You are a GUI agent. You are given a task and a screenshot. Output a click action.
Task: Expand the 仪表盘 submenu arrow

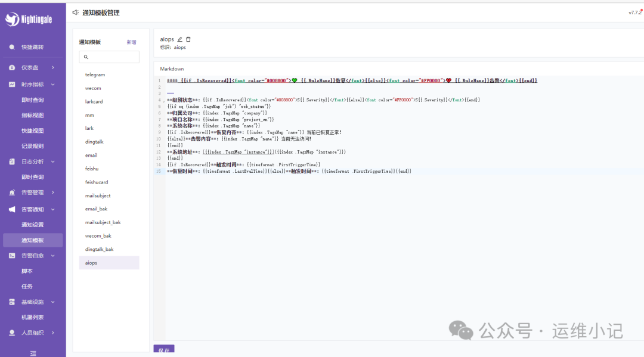[x=53, y=68]
